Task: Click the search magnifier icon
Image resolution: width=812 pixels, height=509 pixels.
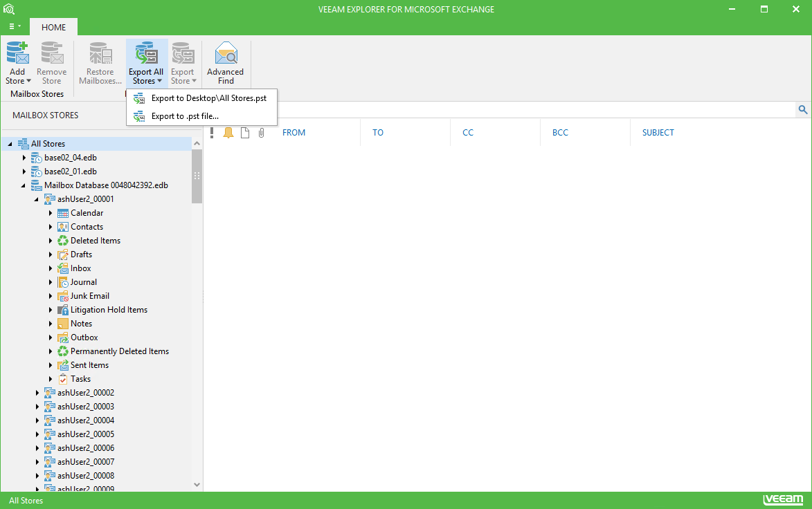Action: coord(803,110)
